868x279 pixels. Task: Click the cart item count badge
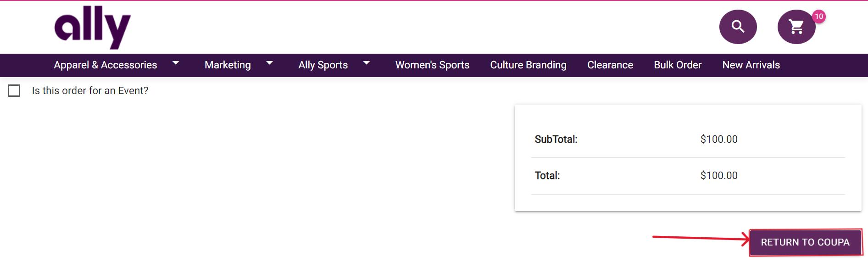point(819,17)
